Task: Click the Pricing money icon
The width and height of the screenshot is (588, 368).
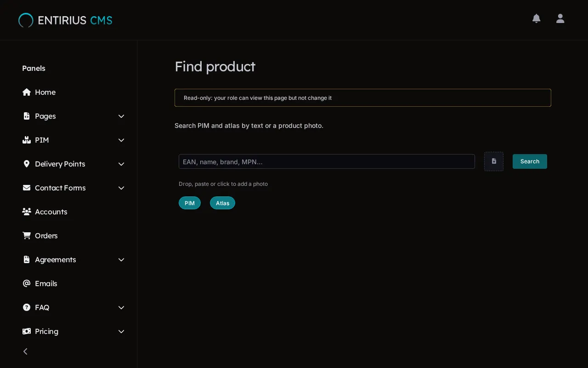Action: (x=27, y=331)
